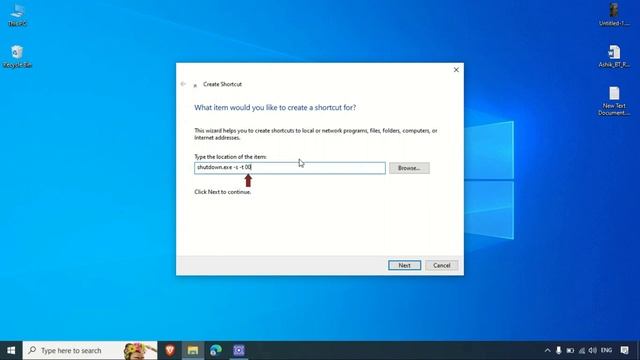The width and height of the screenshot is (640, 360).
Task: Click the battery status tray icon
Action: (x=570, y=350)
